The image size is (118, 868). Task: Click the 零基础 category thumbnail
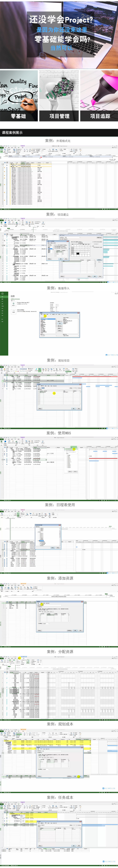[19, 96]
